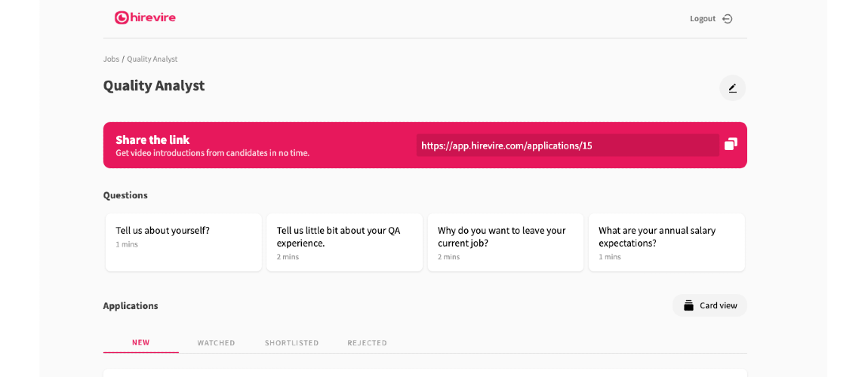
Task: Click the logout arrow icon
Action: 728,19
